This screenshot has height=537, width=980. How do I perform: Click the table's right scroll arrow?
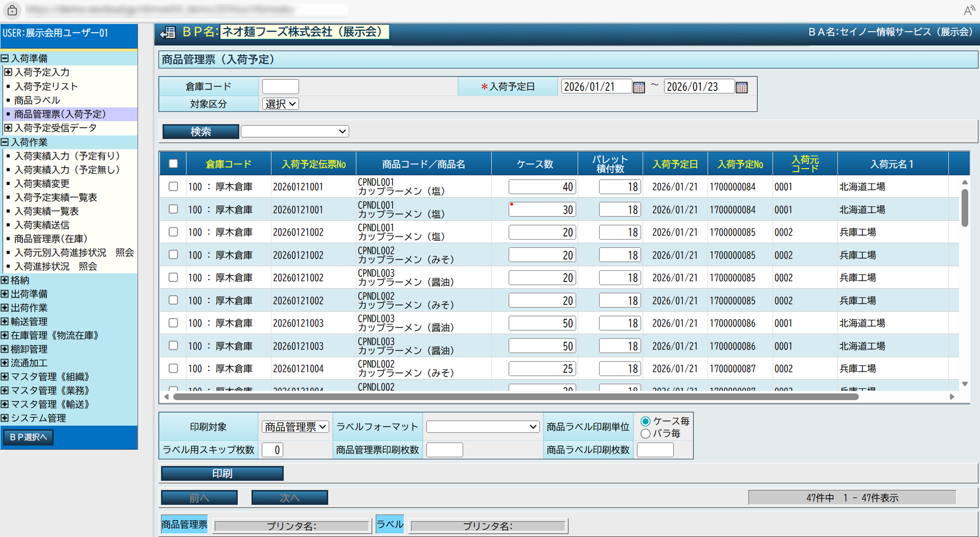pyautogui.click(x=952, y=397)
